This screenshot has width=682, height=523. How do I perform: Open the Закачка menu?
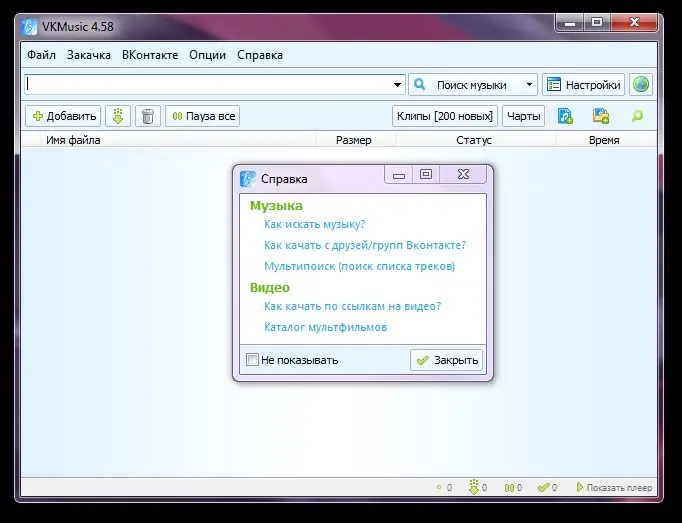coord(89,55)
